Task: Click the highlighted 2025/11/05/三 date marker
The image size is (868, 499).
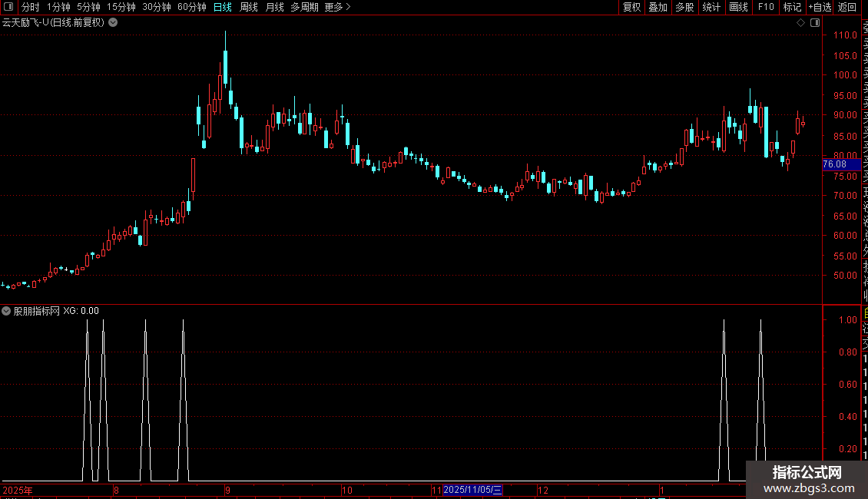Action: [x=472, y=490]
